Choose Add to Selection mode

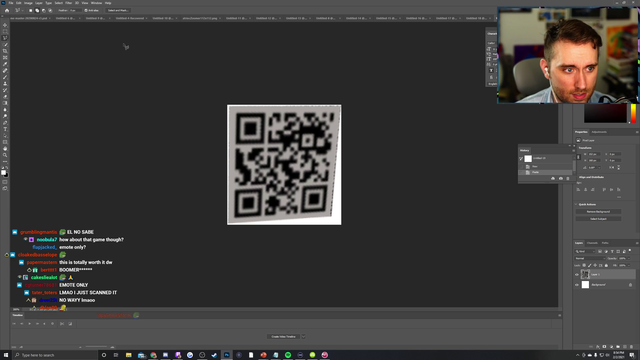pyautogui.click(x=37, y=10)
